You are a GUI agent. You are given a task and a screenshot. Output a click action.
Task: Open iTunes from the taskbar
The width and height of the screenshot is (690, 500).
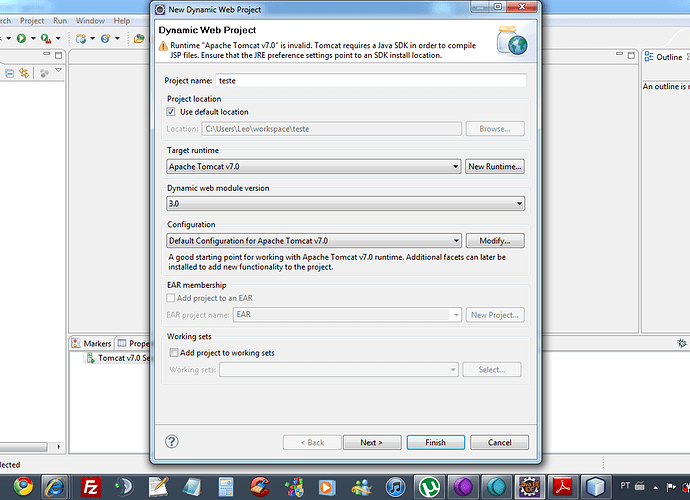pos(395,487)
